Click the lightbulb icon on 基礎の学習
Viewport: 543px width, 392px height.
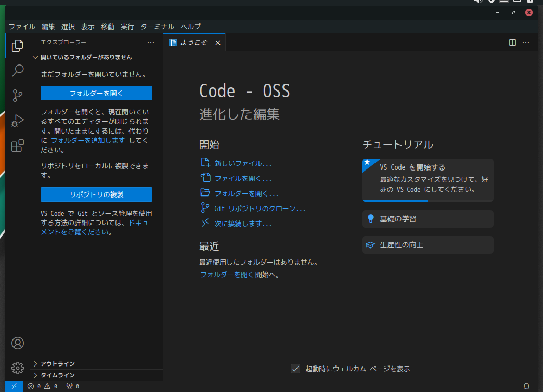pos(370,218)
